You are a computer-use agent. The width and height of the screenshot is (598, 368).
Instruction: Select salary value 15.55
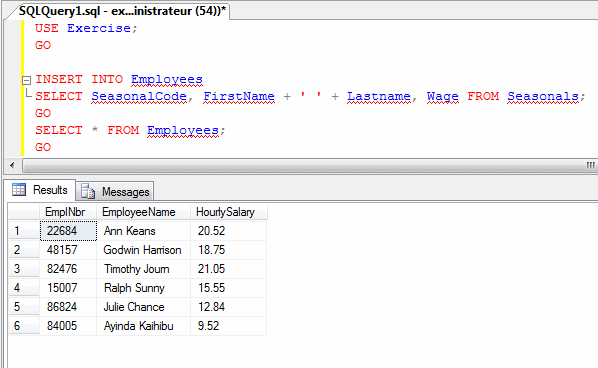228,288
